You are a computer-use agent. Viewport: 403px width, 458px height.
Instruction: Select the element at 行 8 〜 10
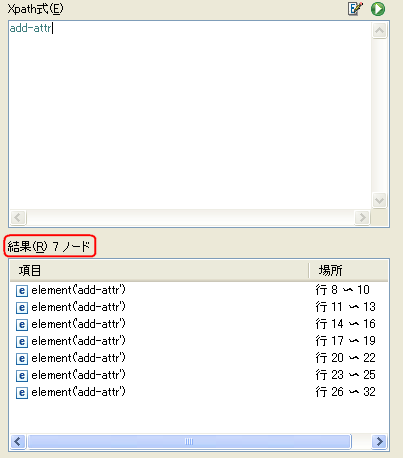(199, 290)
